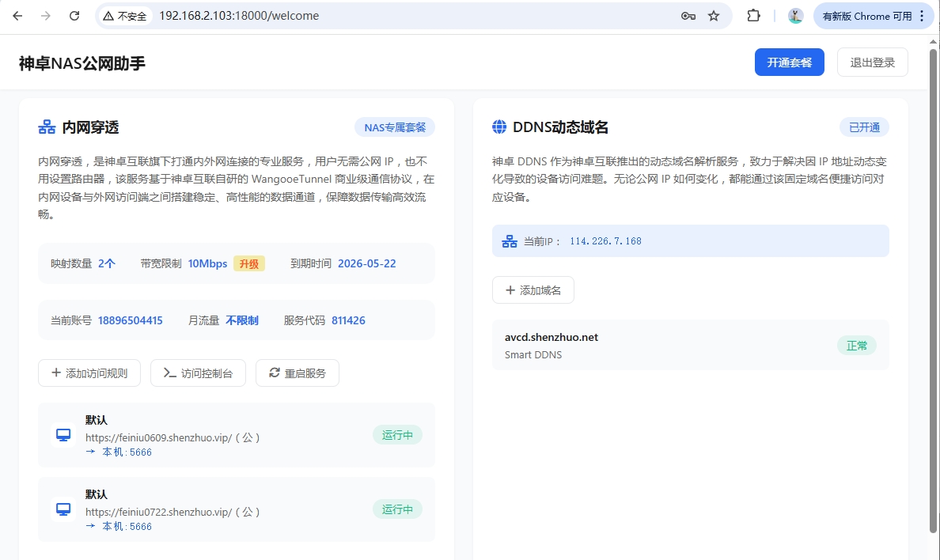Open 访问控制台 console button
The height and width of the screenshot is (560, 940).
(198, 373)
